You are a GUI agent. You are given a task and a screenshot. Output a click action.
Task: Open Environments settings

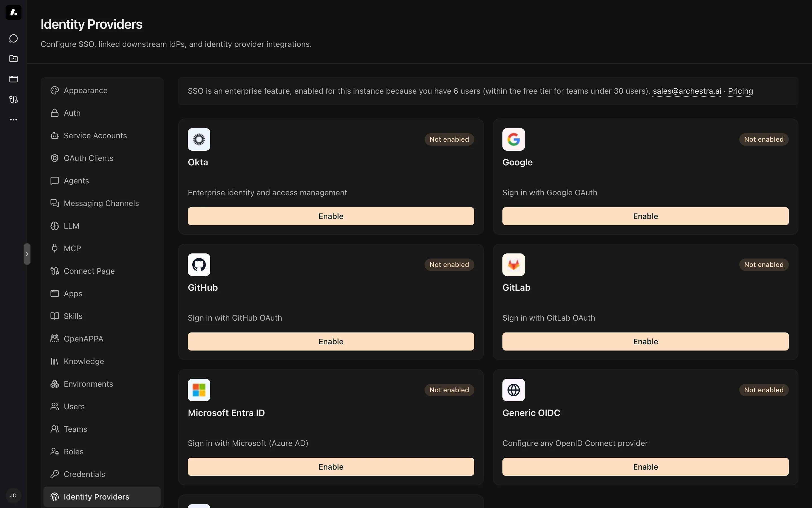coord(102,384)
